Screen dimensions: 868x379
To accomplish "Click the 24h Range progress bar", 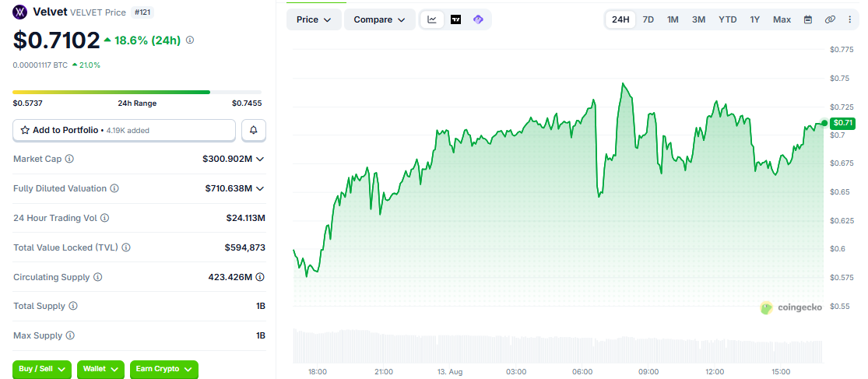I will coord(137,92).
